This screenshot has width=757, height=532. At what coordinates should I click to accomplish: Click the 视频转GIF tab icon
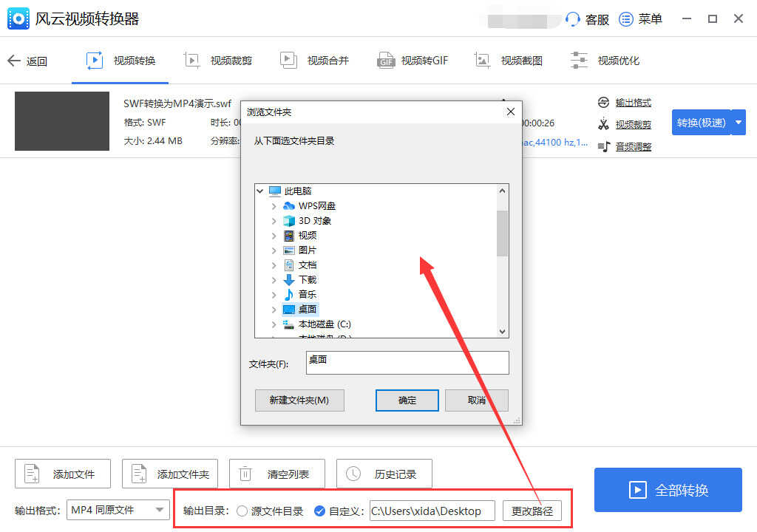pyautogui.click(x=386, y=61)
